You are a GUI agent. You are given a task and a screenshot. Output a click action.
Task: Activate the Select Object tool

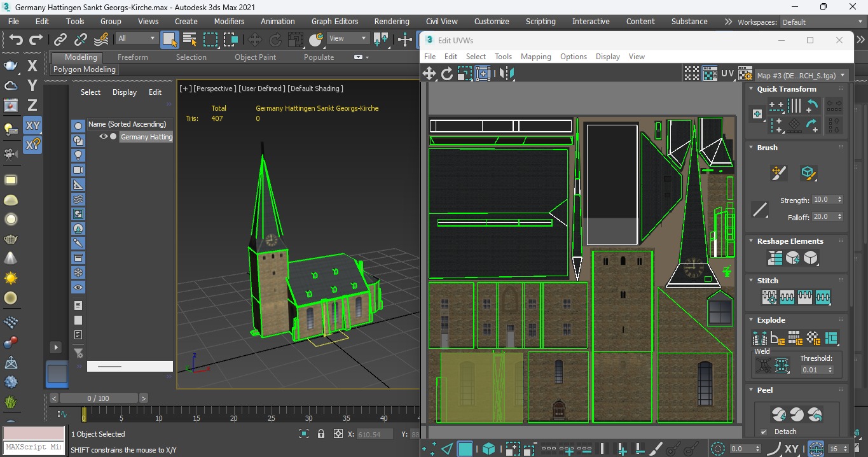(x=170, y=39)
